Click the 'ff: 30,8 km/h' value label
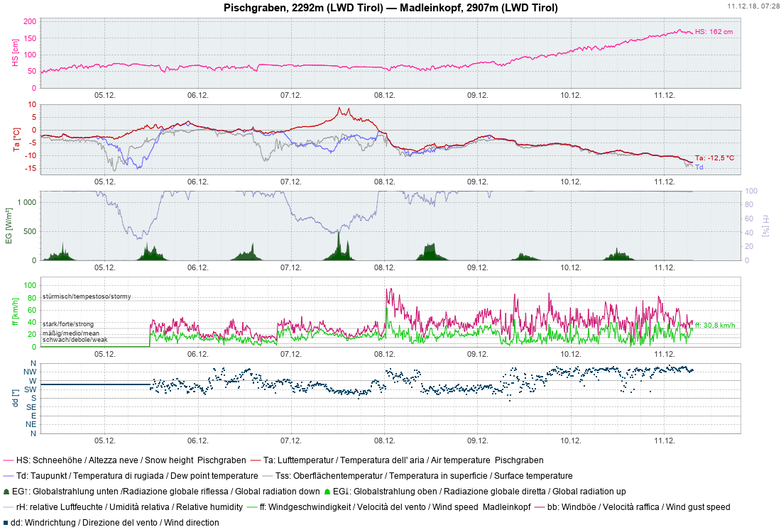 point(715,325)
